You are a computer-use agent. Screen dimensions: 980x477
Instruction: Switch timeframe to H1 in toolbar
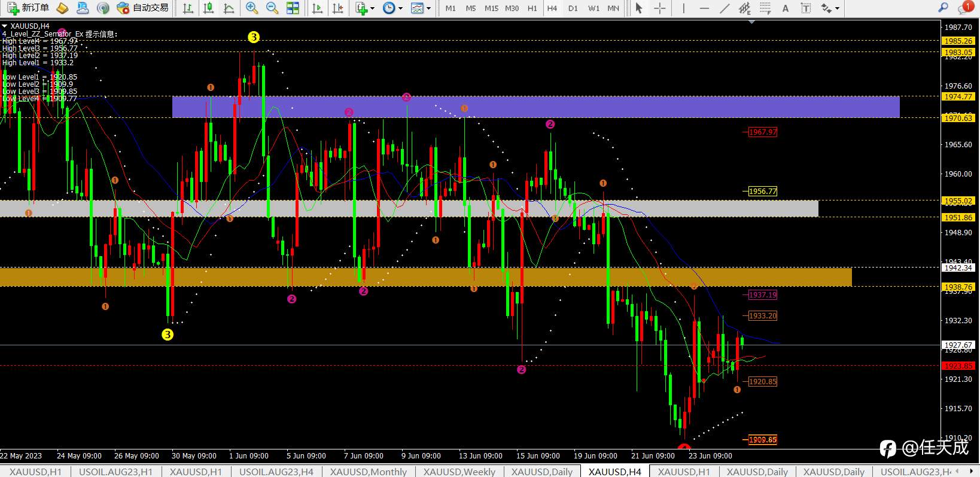[532, 8]
